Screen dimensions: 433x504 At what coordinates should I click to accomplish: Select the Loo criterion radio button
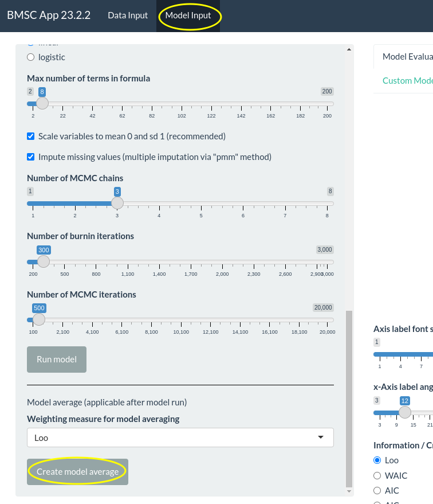377,460
